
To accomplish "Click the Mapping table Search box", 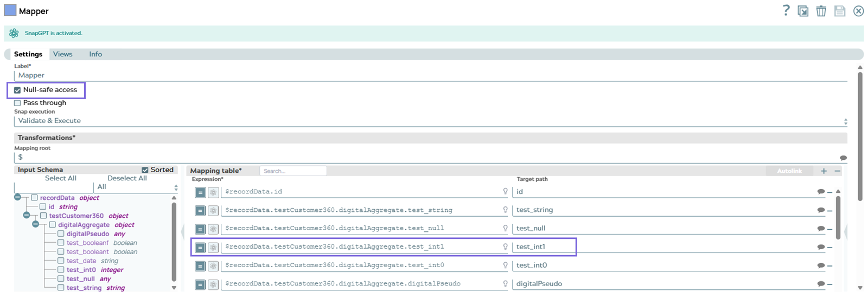I will click(293, 171).
